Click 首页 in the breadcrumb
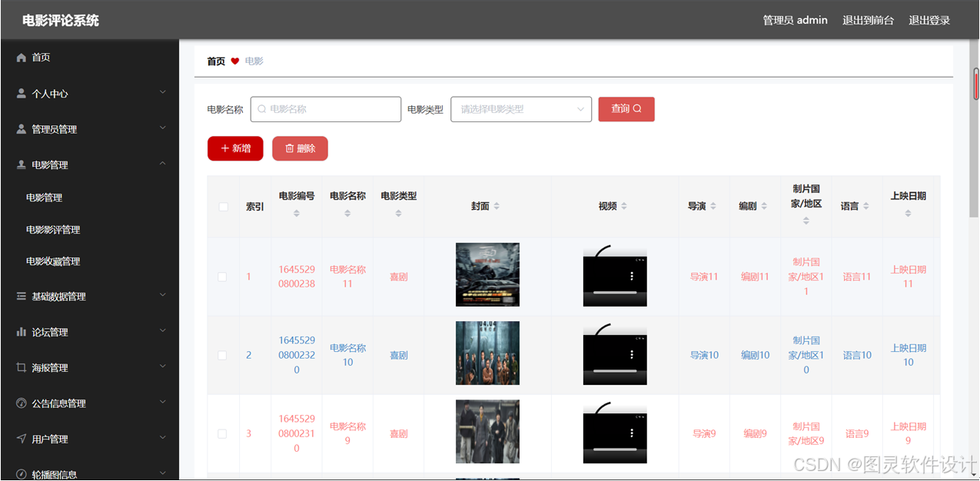980x481 pixels. pos(216,61)
